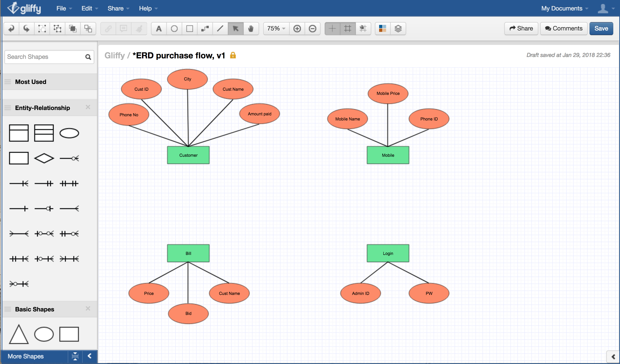The image size is (620, 364).
Task: Select the ellipse/oval shape tool
Action: [174, 28]
